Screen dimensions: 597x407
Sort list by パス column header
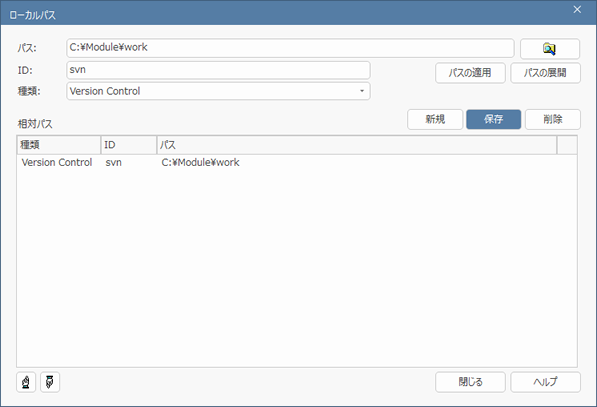click(357, 145)
